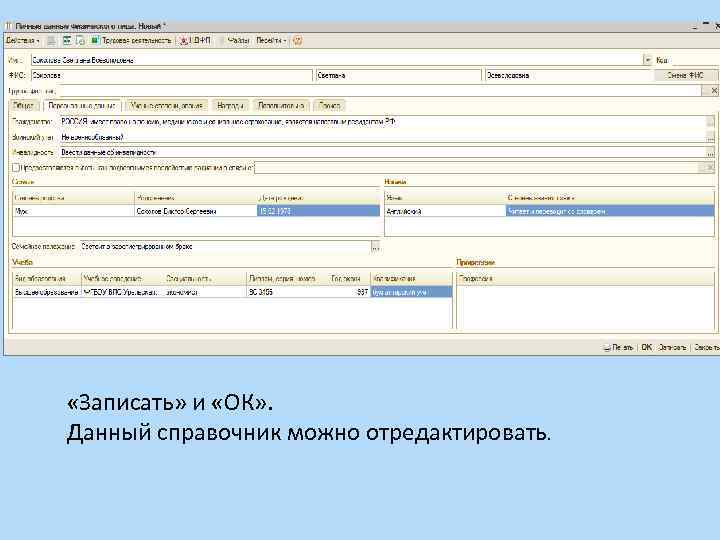
Task: Click the green Трудовая деятельность icon
Action: (x=95, y=41)
